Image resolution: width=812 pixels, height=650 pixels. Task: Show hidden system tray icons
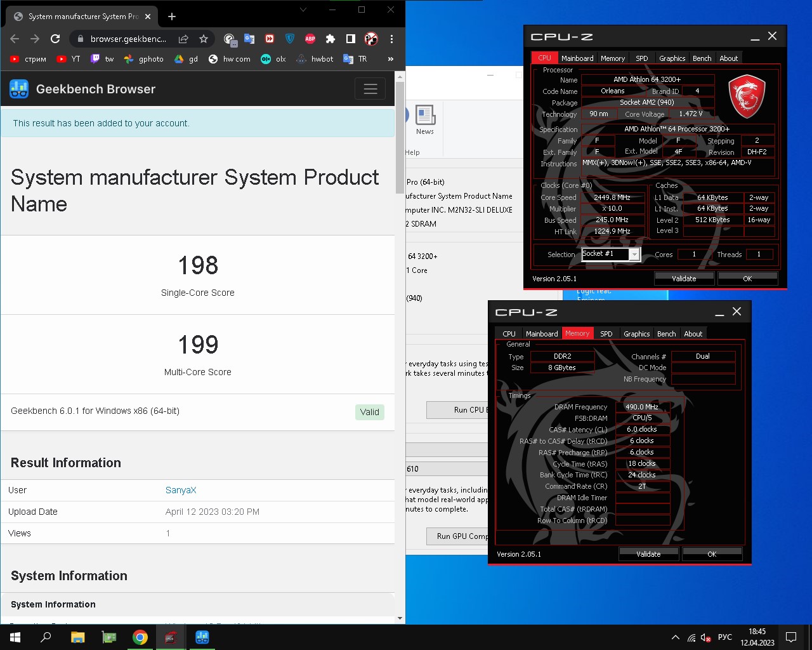(x=676, y=637)
